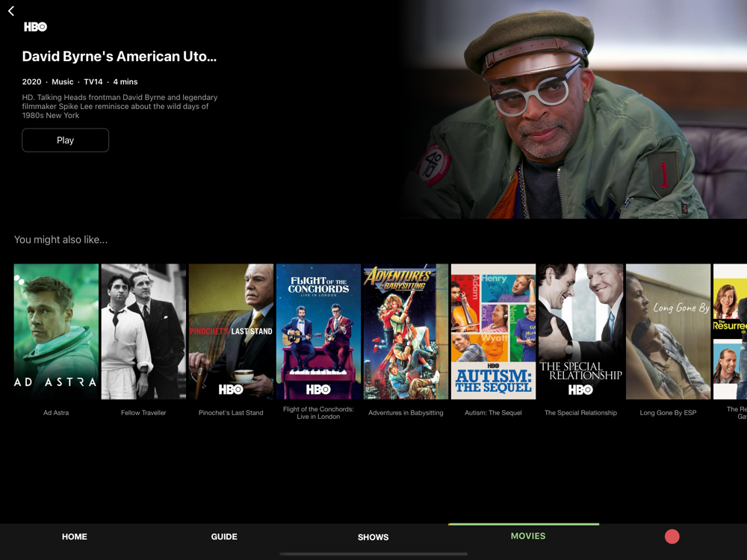Tap the red record dot icon
This screenshot has height=560, width=747.
tap(672, 537)
